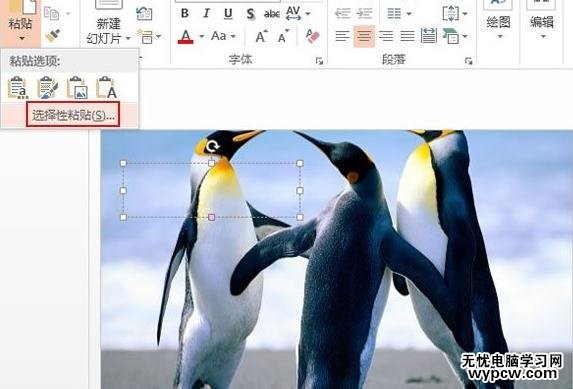The width and height of the screenshot is (573, 389).
Task: Open align text vertical dropdown
Action: coord(454,14)
